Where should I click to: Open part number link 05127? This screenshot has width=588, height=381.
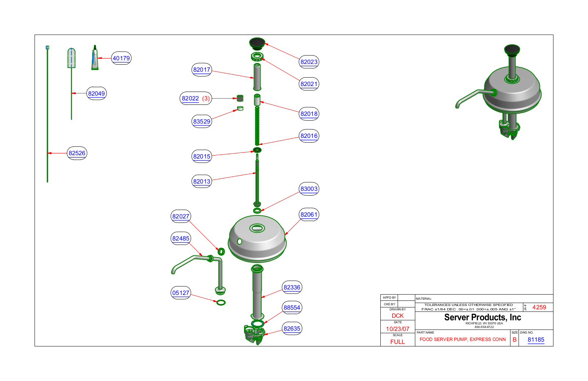coord(181,293)
